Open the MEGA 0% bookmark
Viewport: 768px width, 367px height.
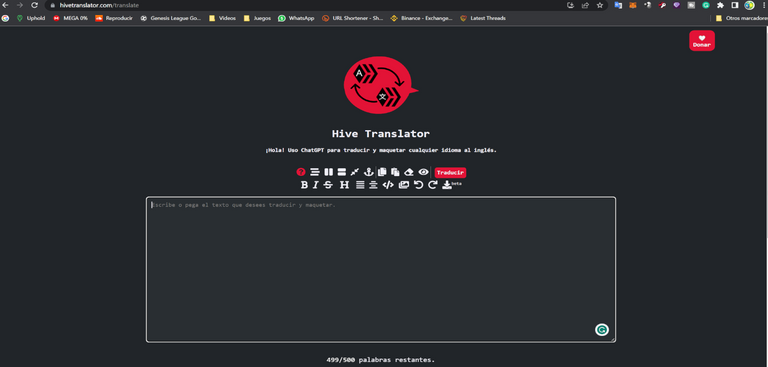pyautogui.click(x=71, y=18)
